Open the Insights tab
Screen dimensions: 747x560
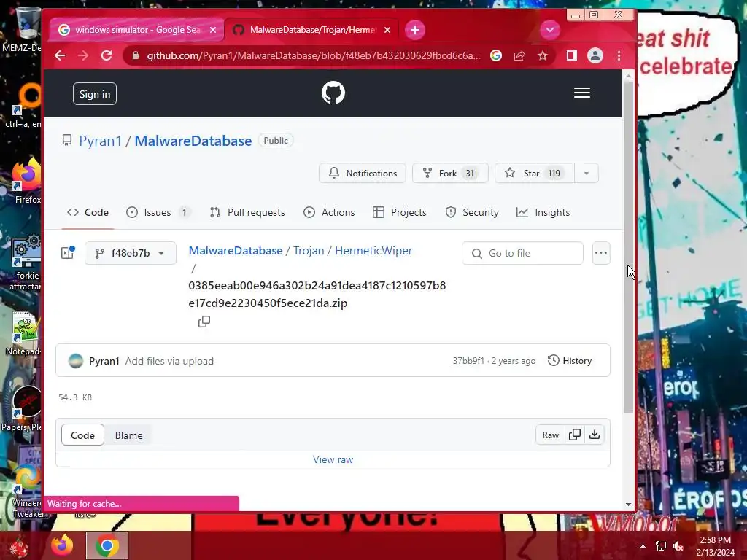pyautogui.click(x=543, y=212)
